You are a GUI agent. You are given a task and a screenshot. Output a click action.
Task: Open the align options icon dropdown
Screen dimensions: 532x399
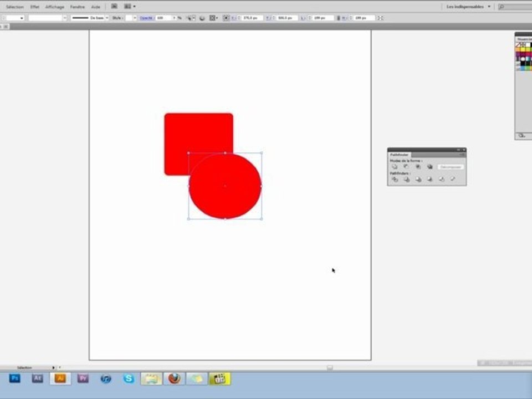(213, 18)
